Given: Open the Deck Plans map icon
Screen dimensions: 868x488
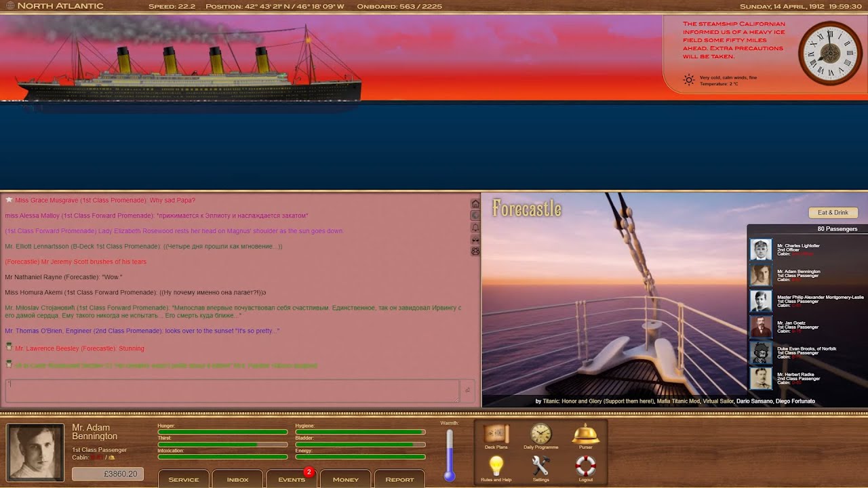Looking at the screenshot, I should coord(496,434).
